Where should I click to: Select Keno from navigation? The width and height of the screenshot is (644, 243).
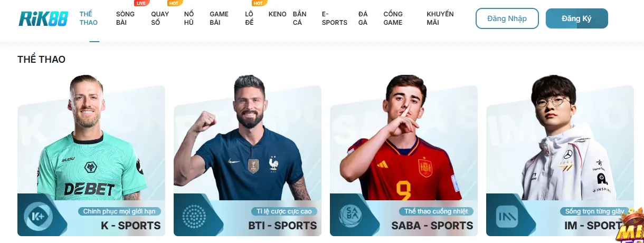[x=277, y=14]
